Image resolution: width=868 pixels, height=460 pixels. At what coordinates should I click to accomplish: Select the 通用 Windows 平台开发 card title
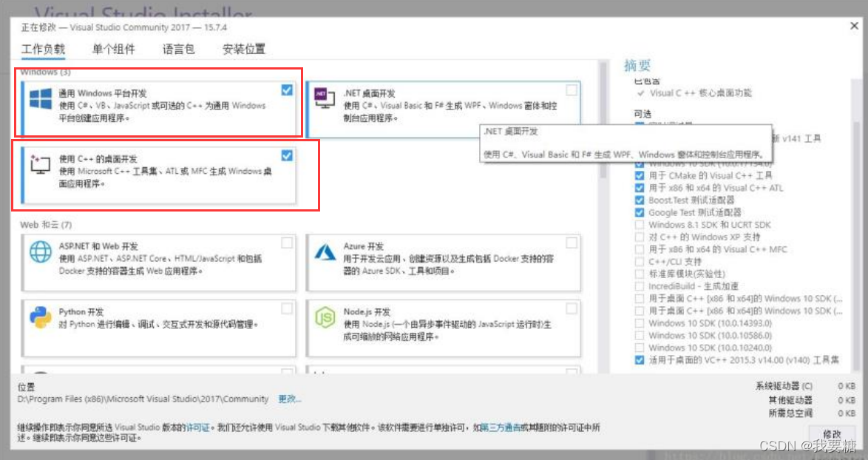(x=103, y=93)
